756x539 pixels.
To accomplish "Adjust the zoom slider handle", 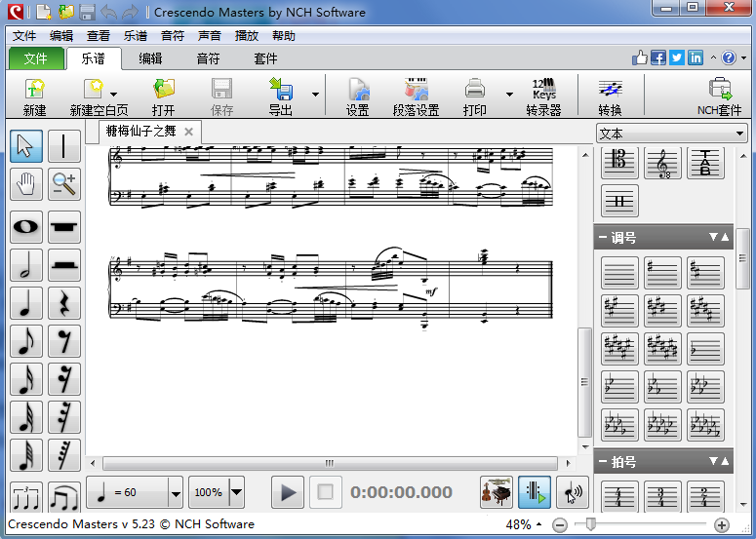I will pyautogui.click(x=590, y=524).
